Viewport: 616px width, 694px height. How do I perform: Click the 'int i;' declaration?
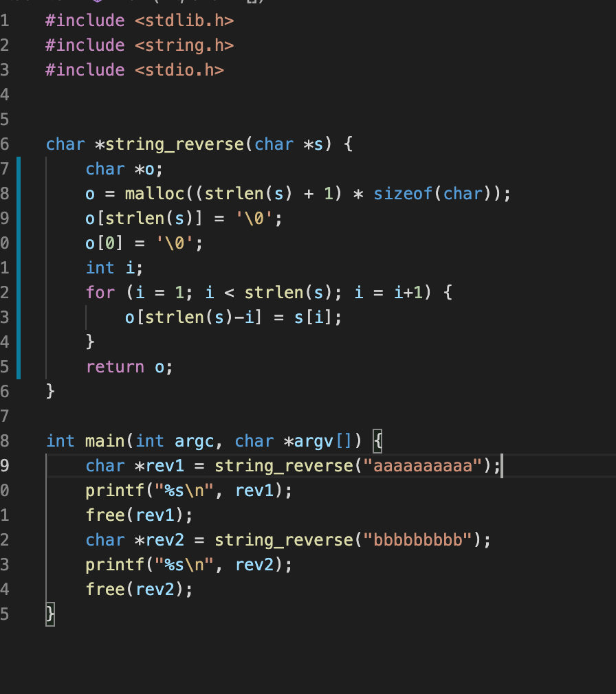point(114,268)
